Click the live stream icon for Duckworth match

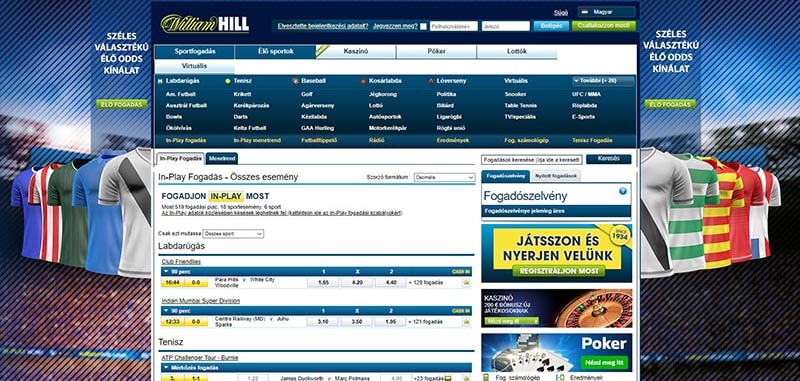tap(448, 378)
